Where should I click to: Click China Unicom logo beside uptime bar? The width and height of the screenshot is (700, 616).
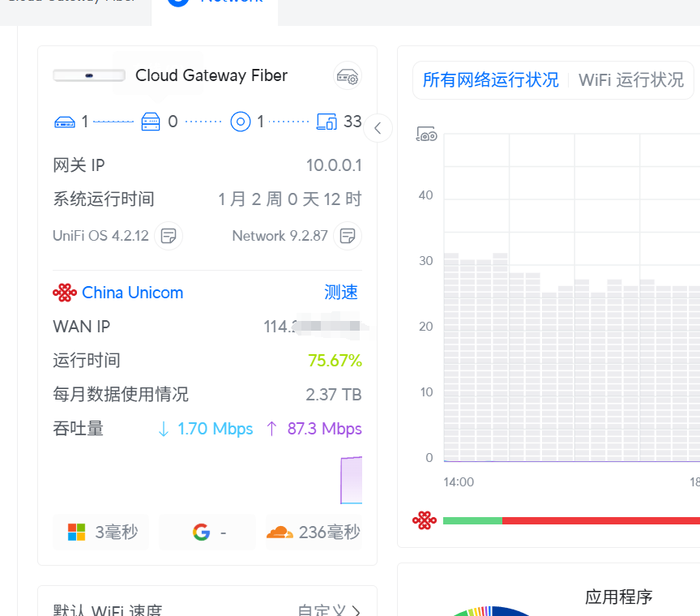(x=424, y=520)
